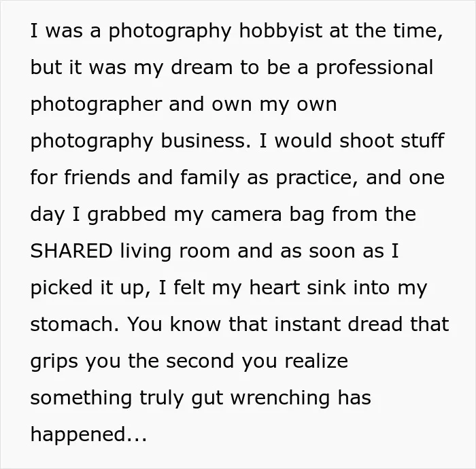Click the word 'professional' in the text
Image resolution: width=476 pixels, height=469 pixels.
[x=375, y=69]
